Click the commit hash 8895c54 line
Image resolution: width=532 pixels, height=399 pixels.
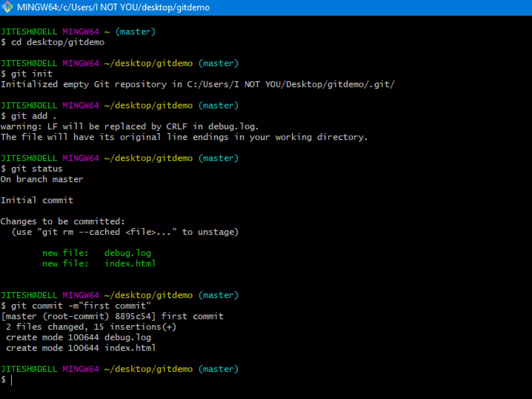click(112, 316)
